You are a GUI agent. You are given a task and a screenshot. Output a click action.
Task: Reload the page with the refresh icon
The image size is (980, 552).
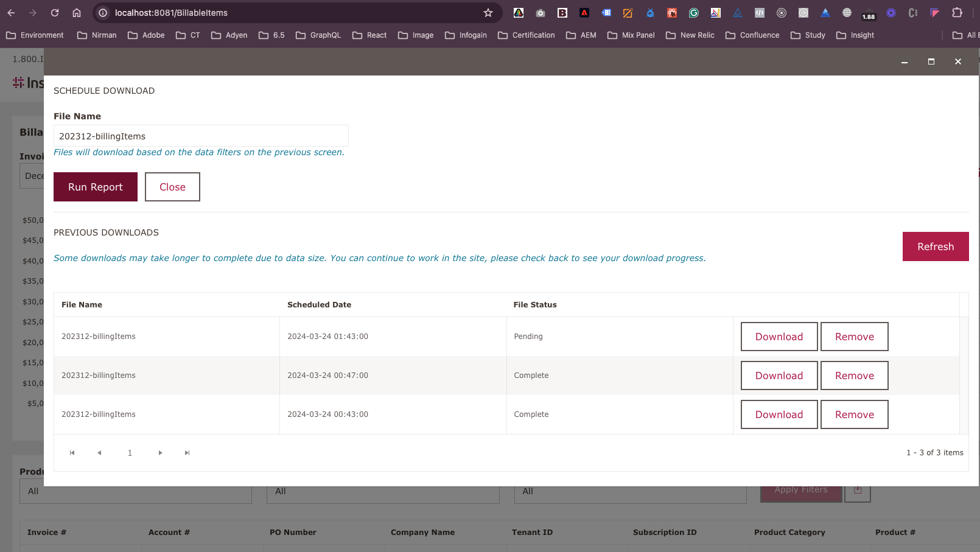click(55, 12)
